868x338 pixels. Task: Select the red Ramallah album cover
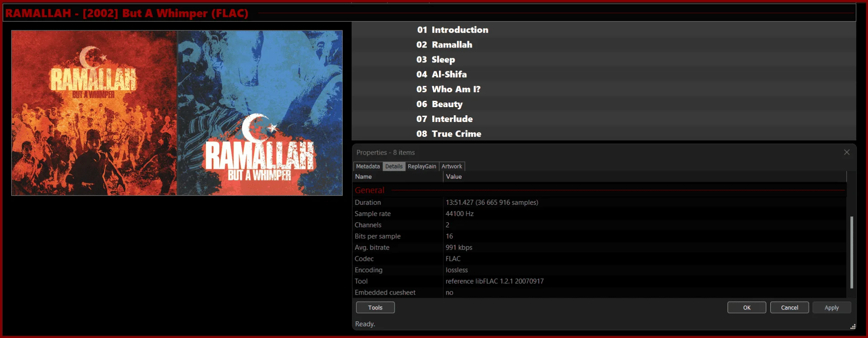(x=94, y=113)
